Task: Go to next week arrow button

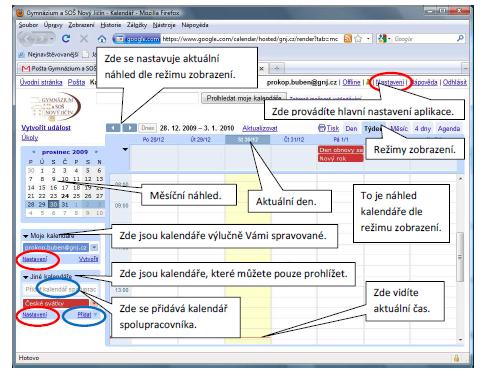Action: pos(129,128)
